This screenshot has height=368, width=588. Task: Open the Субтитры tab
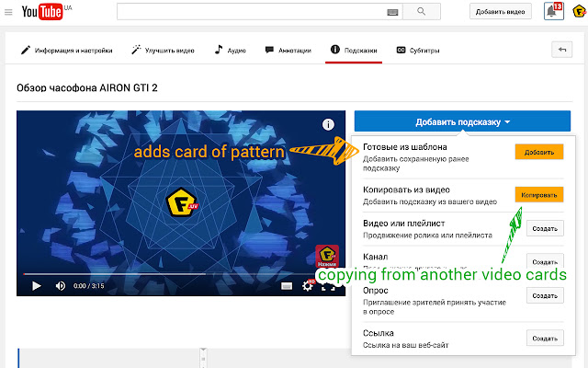(x=418, y=50)
